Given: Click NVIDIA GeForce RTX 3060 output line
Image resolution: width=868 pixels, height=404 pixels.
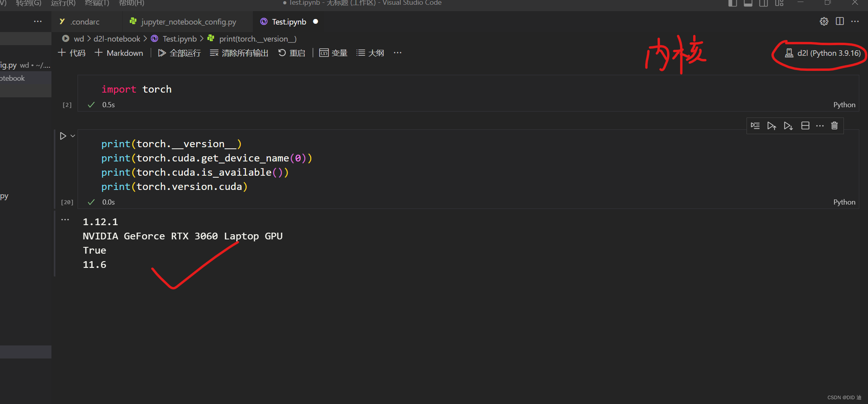Looking at the screenshot, I should [182, 236].
